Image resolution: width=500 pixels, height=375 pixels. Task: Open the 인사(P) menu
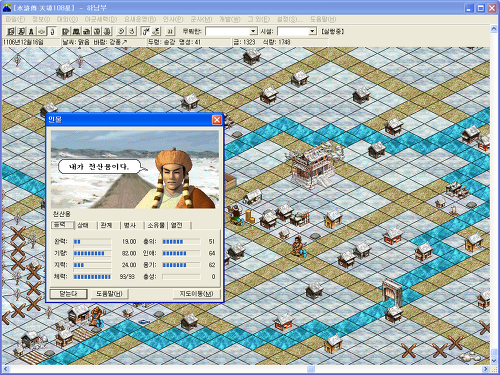pos(173,19)
